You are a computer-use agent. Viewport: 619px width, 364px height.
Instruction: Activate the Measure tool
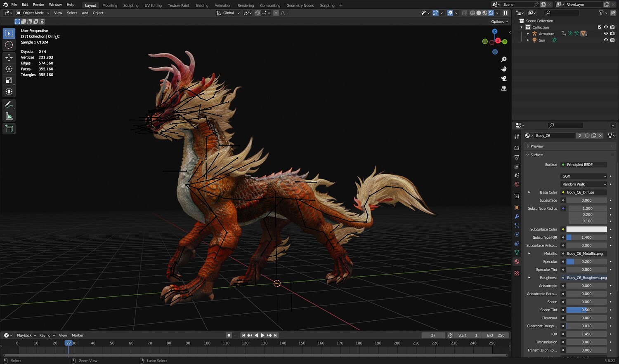click(x=9, y=116)
